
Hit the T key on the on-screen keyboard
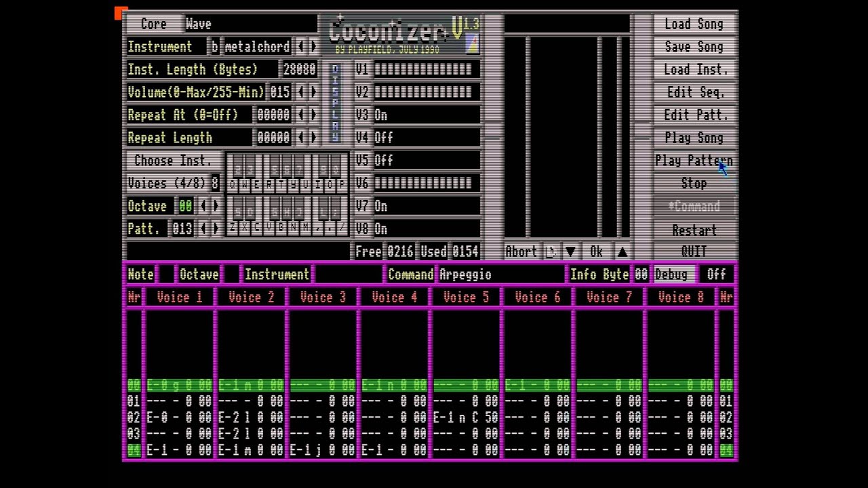pos(281,184)
